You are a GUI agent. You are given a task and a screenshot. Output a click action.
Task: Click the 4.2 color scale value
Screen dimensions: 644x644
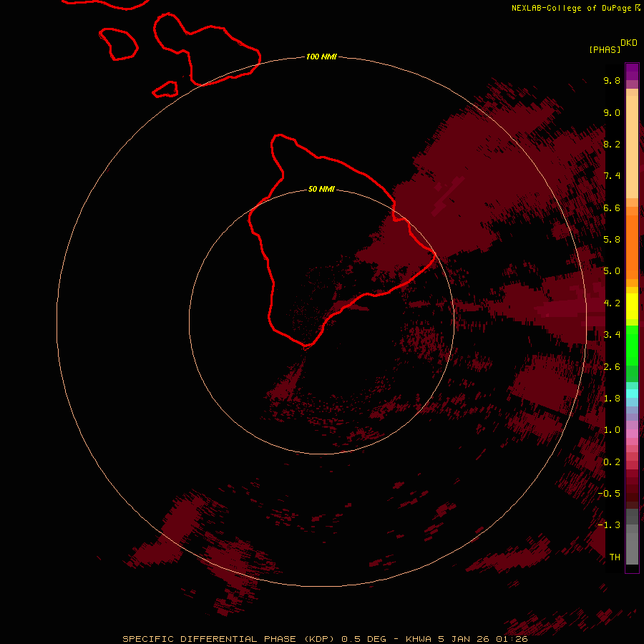612,303
